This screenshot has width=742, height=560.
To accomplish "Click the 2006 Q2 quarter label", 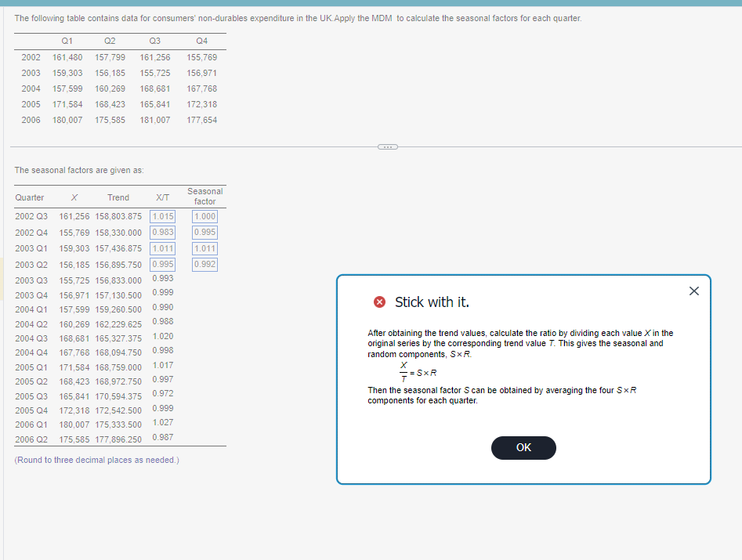I will coord(31,439).
